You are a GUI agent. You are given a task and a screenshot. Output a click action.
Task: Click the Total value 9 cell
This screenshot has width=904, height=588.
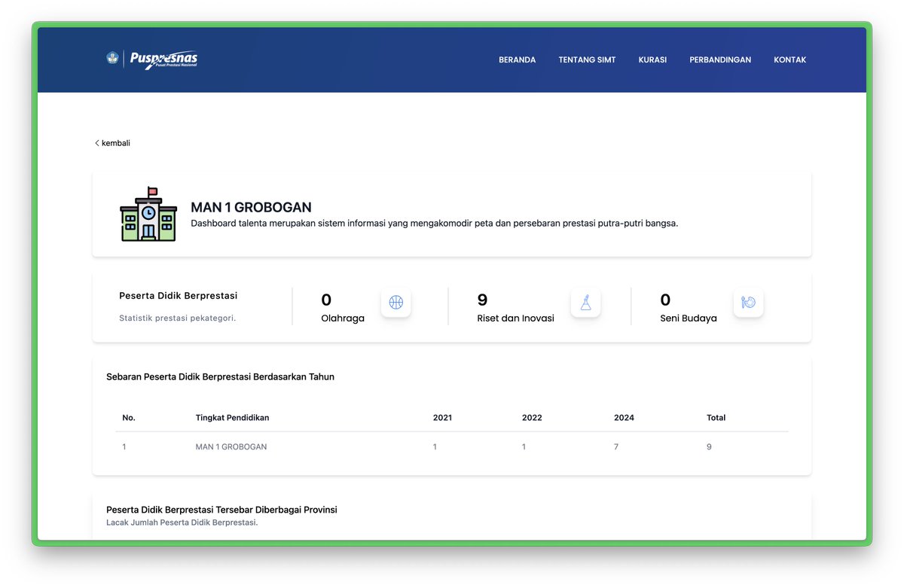point(709,447)
